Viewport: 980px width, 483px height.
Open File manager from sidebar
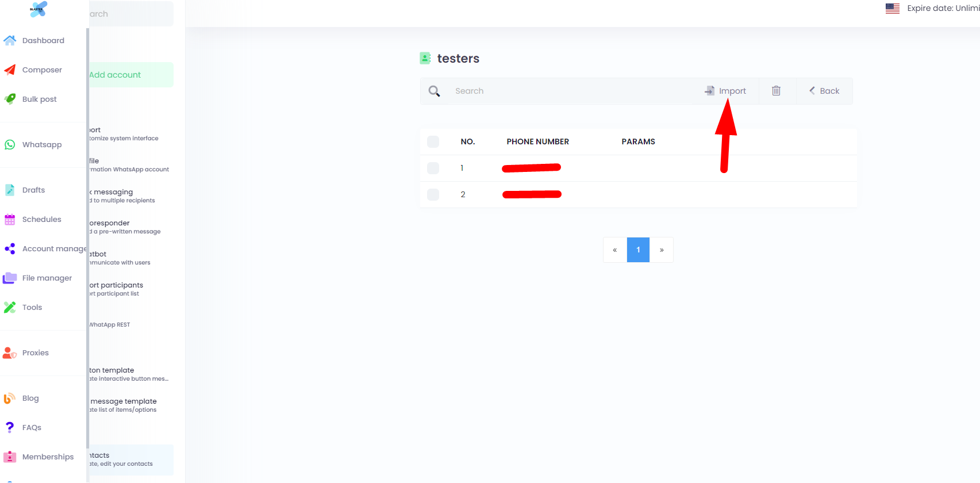click(47, 278)
